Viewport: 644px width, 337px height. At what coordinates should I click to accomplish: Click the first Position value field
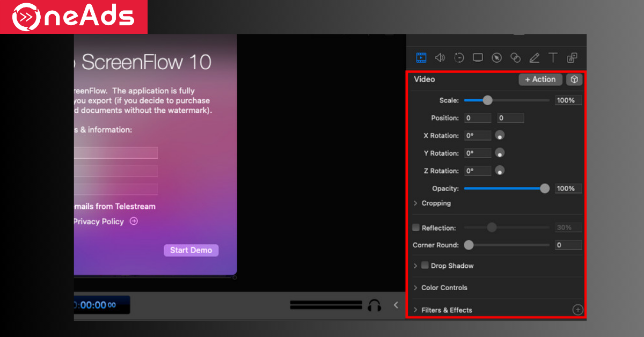click(x=478, y=118)
